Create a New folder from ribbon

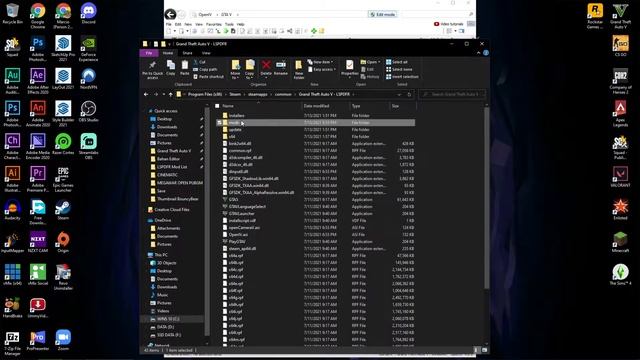[299, 69]
